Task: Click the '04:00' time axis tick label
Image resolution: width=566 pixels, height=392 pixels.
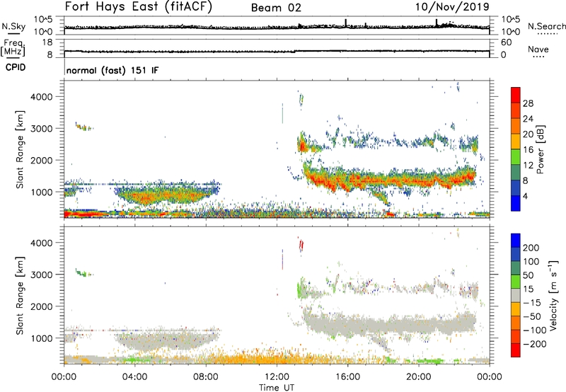Action: coord(134,377)
